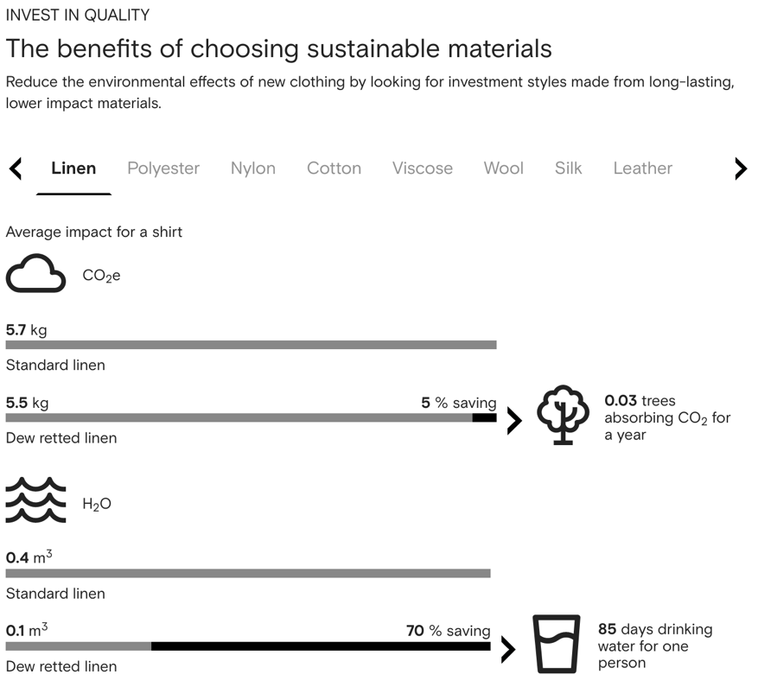Switch to the Leather tab
The height and width of the screenshot is (700, 758).
click(643, 169)
